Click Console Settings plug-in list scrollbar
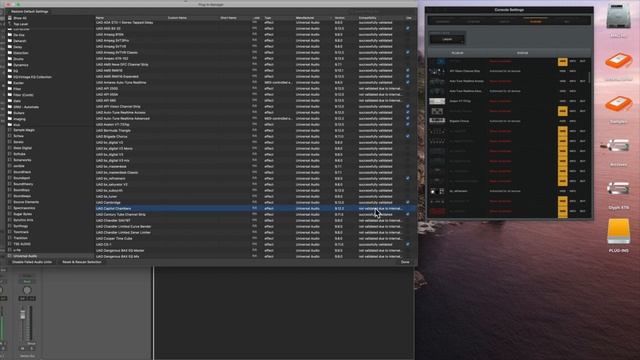The height and width of the screenshot is (360, 640). [589, 78]
